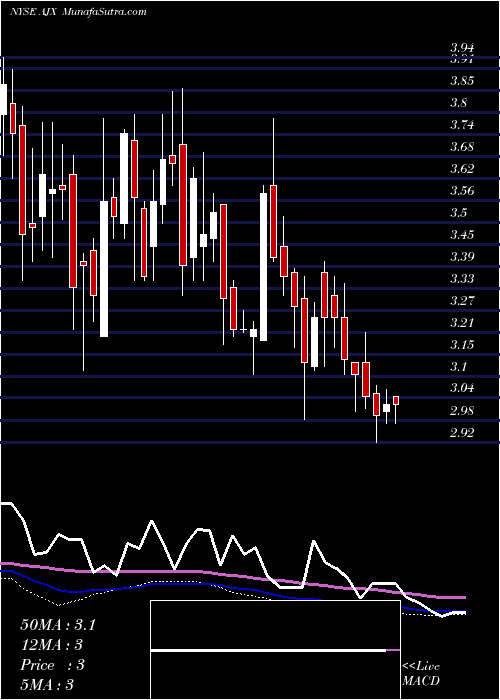Viewport: 500px width, 700px height.
Task: Click the last red candlestick on the right
Action: pos(396,400)
